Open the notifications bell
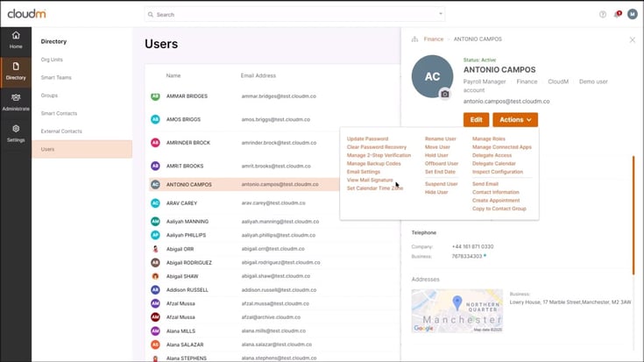This screenshot has height=362, width=644. (x=617, y=14)
